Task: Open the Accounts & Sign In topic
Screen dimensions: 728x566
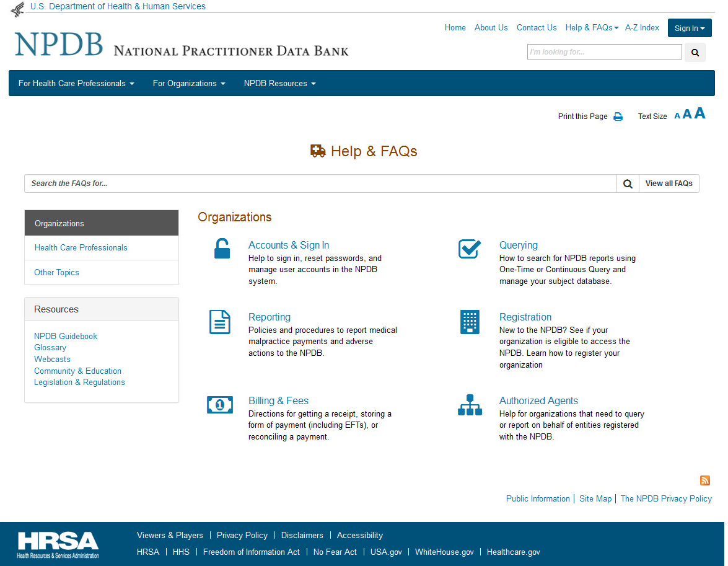Action: 288,245
